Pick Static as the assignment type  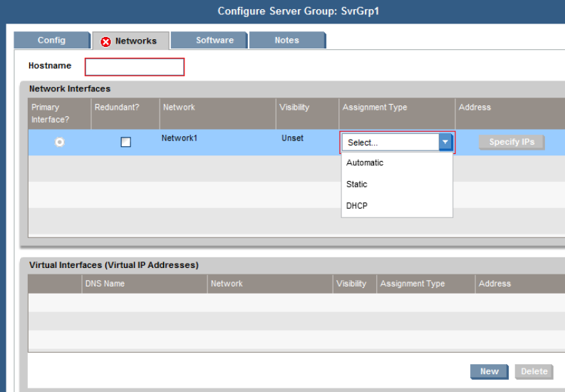tap(357, 185)
